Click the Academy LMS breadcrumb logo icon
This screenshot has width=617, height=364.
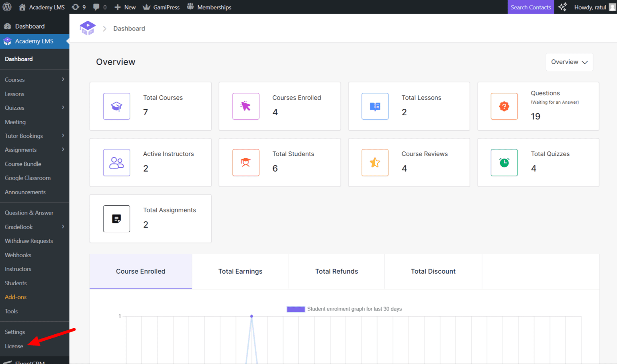(x=88, y=28)
